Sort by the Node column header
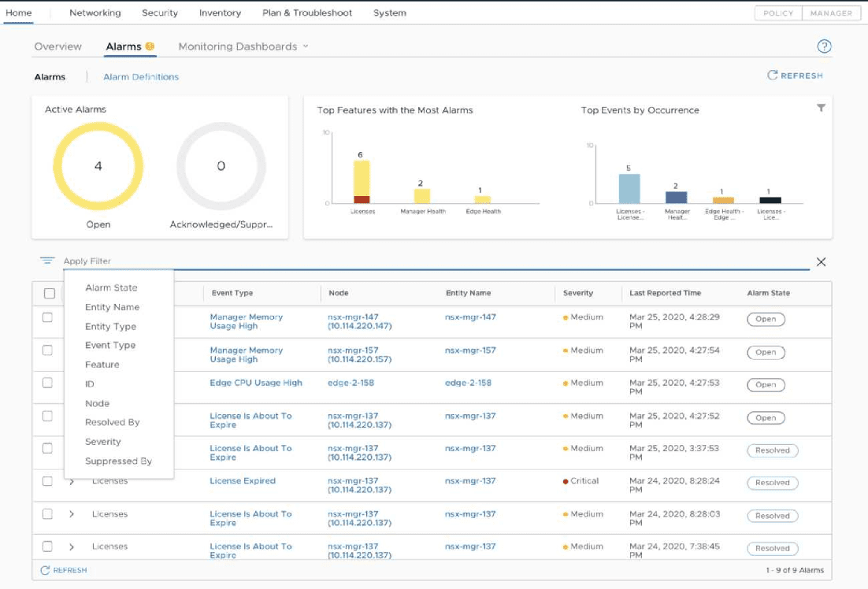 338,294
